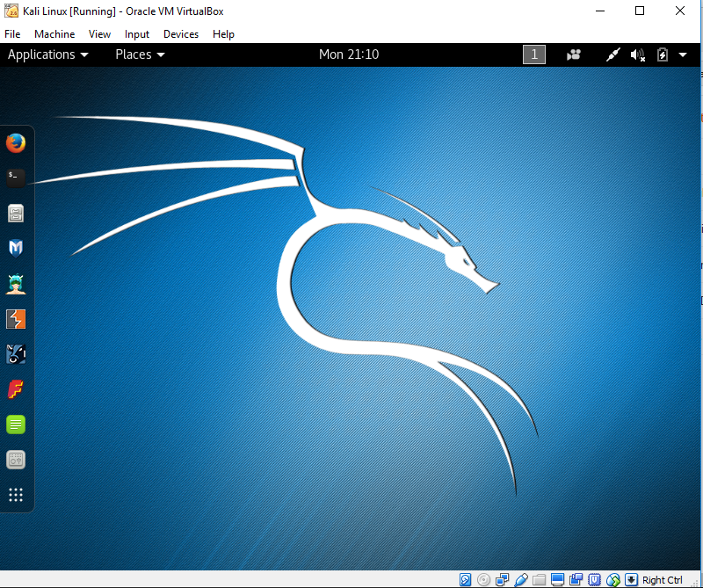Viewport: 703px width, 588px height.
Task: Click the Mon 21:10 clock
Action: [349, 54]
